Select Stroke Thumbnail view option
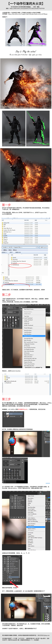The image size is (52, 644). click(28, 325)
